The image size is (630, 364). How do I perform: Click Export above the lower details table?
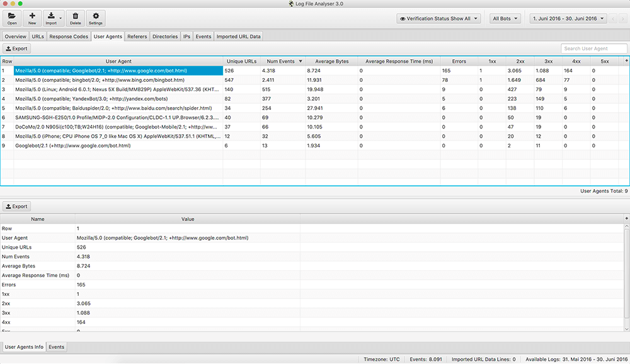pos(17,207)
